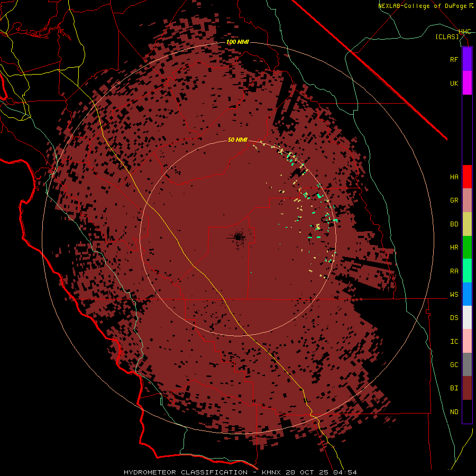Click the 'BD' legend label

tap(454, 224)
